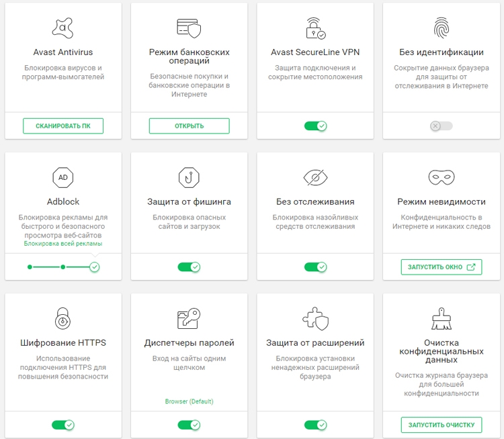Click the Диспетчеры паролей heading
The height and width of the screenshot is (439, 504).
point(189,342)
